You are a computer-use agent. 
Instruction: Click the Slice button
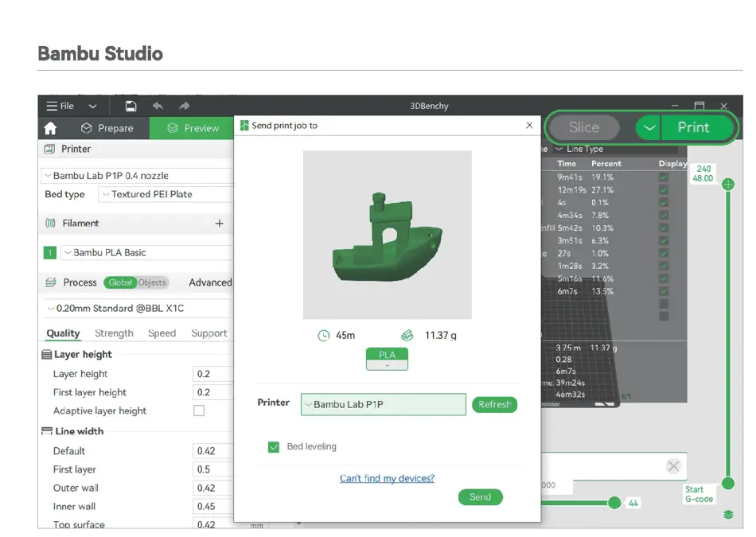tap(584, 128)
